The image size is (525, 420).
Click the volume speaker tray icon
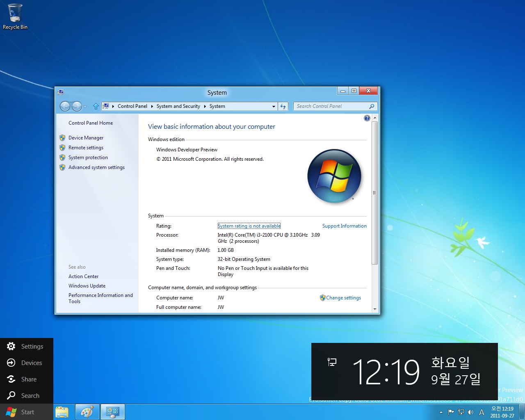(x=471, y=412)
